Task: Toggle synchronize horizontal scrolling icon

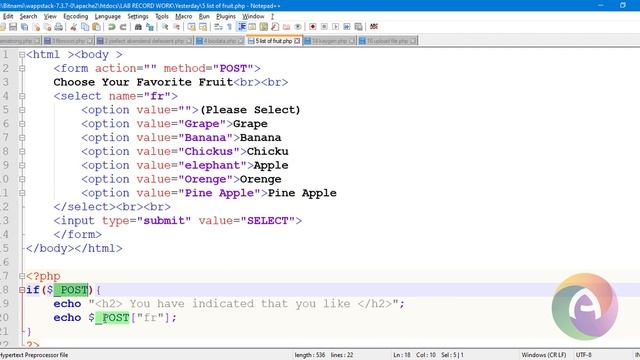Action: [x=203, y=27]
